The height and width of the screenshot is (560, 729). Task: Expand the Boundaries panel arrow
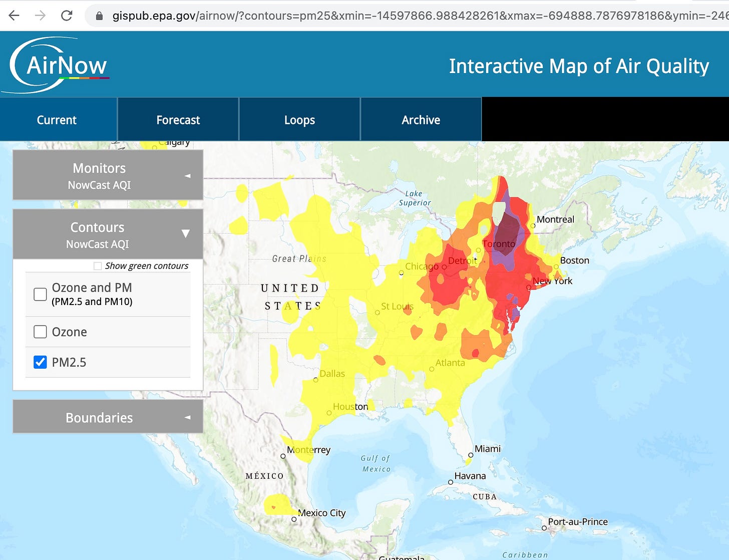[187, 417]
